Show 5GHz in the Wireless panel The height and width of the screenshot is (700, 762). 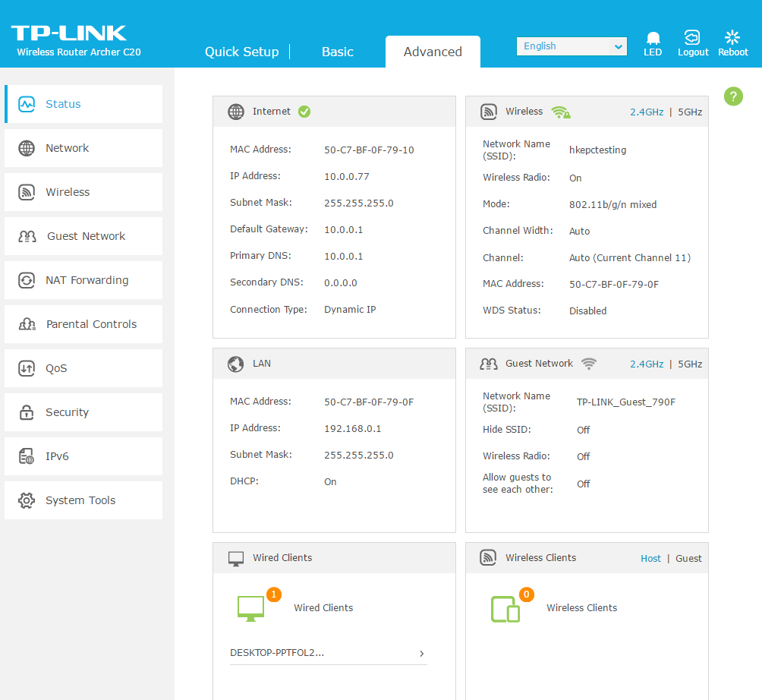pyautogui.click(x=690, y=112)
